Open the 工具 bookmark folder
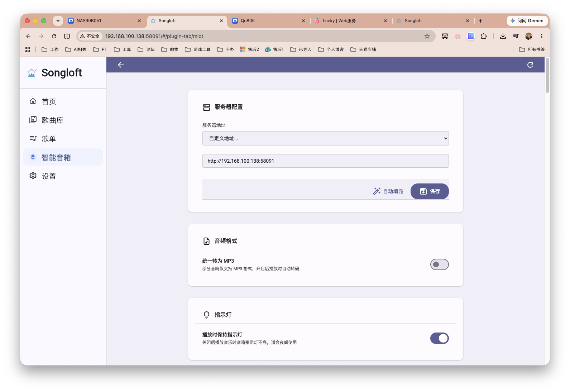This screenshot has width=570, height=392. point(122,49)
